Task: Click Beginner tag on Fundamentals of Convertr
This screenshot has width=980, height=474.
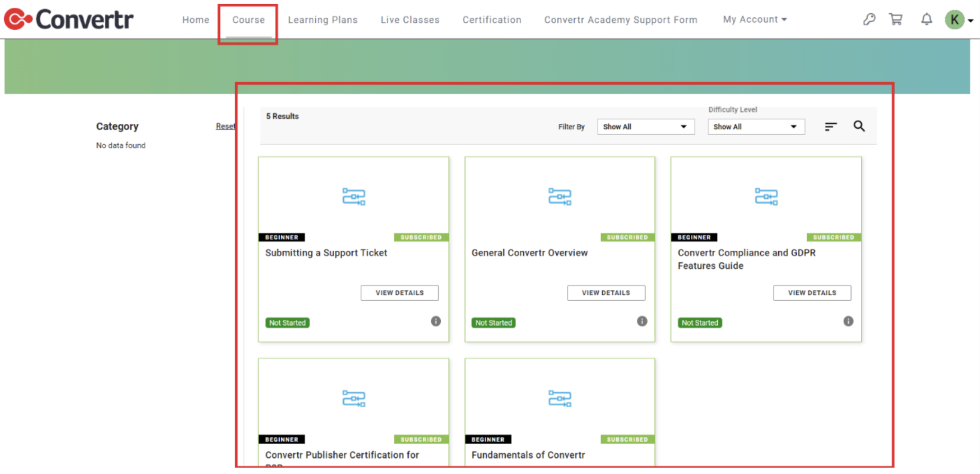Action: [x=488, y=439]
